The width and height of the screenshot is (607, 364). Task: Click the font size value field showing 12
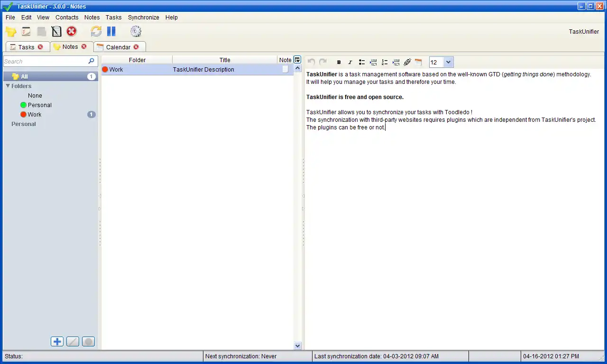(436, 62)
